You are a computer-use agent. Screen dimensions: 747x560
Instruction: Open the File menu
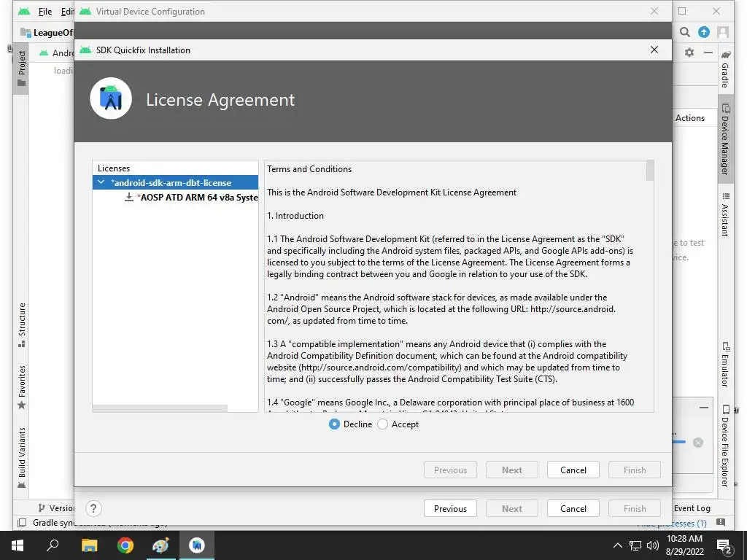45,12
